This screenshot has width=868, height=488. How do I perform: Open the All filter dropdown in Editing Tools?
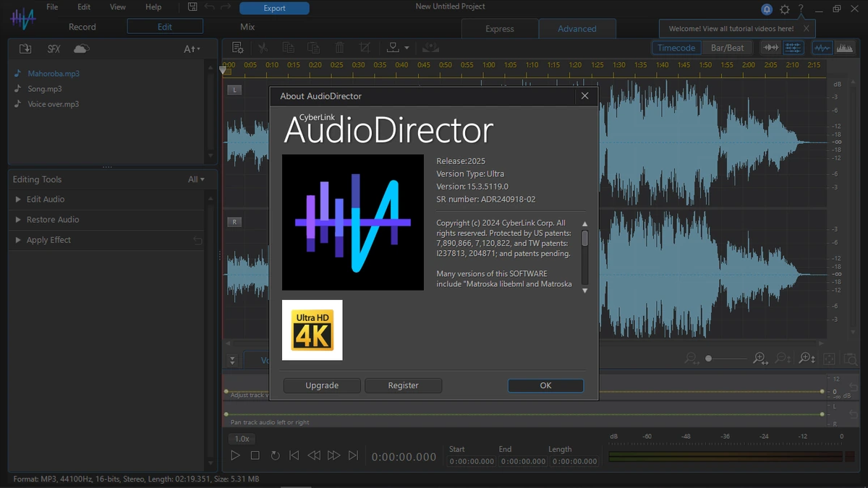(196, 179)
